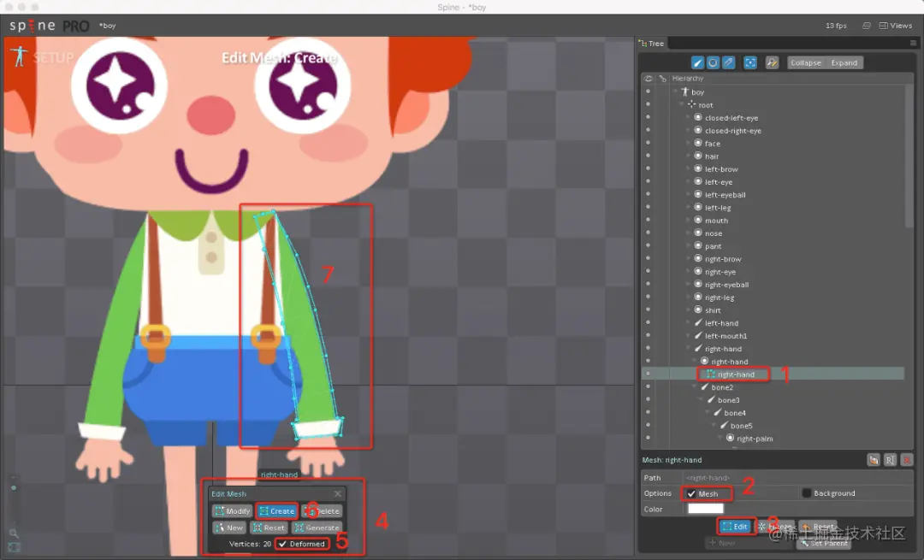Click New in the Edit Mesh panel
924x560 pixels.
coord(228,528)
